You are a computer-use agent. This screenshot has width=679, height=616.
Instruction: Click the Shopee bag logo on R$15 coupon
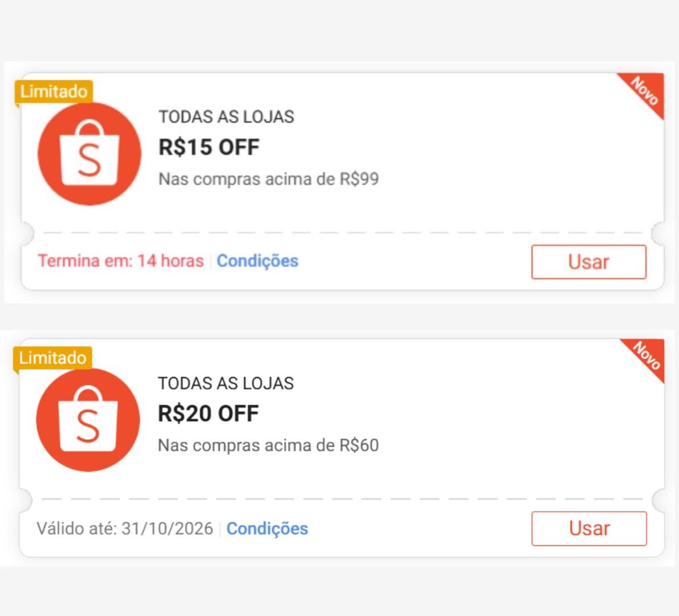coord(90,153)
